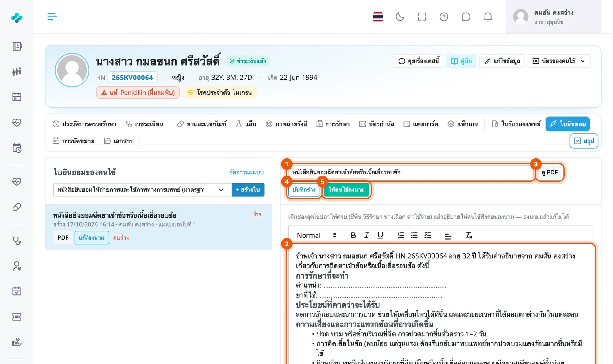Click the Penicillin allergy alert badge
This screenshot has width=613, height=364.
pyautogui.click(x=138, y=93)
